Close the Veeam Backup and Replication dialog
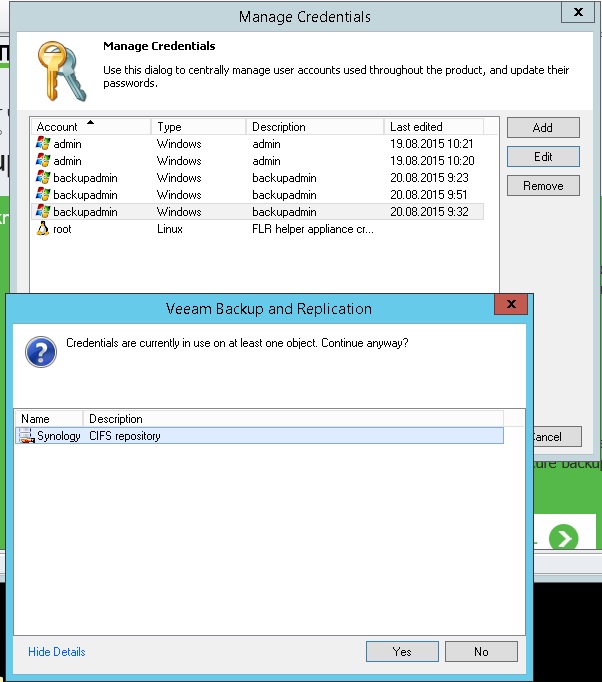Viewport: 602px width, 682px height. coord(511,304)
